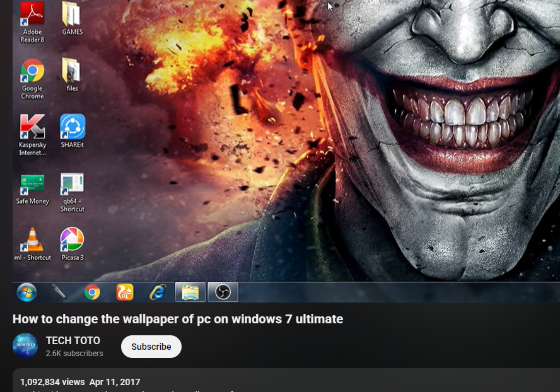The height and width of the screenshot is (392, 560).
Task: Open Safe Money shortcut
Action: pos(33,190)
